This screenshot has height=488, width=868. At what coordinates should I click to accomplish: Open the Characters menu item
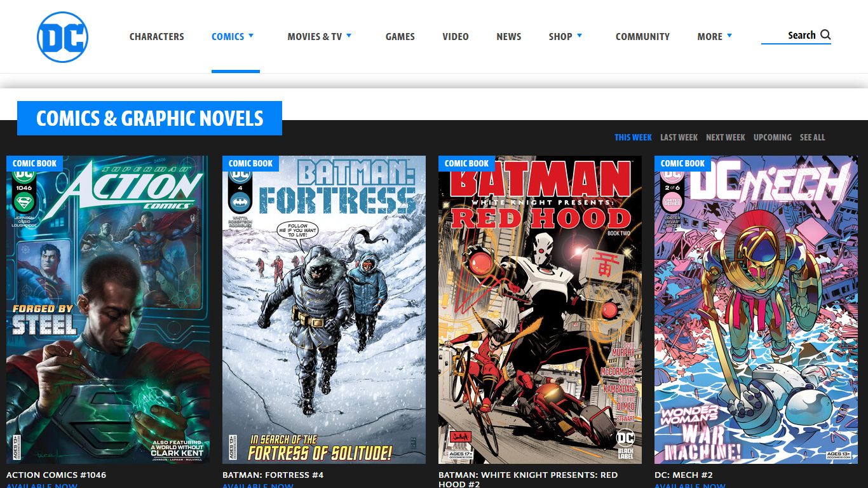pyautogui.click(x=157, y=37)
